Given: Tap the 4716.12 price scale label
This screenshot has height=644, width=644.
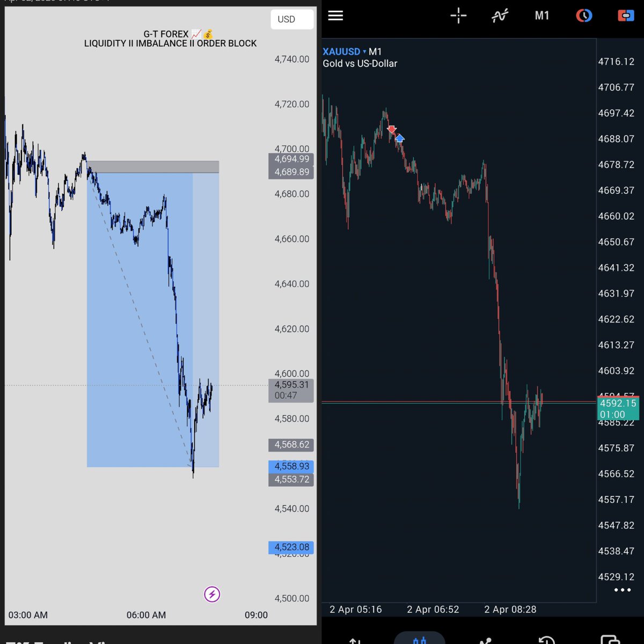Looking at the screenshot, I should (x=616, y=62).
